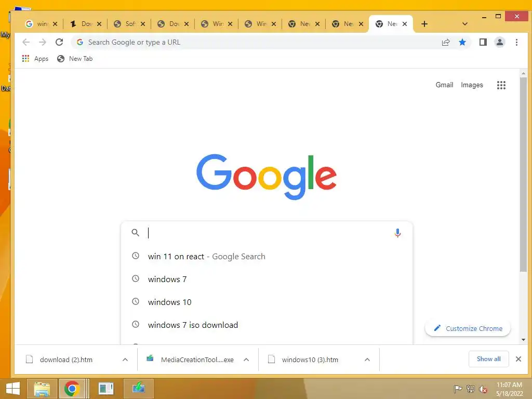Viewport: 532px width, 399px height.
Task: Switch to the 'Sof' tab
Action: tap(126, 24)
